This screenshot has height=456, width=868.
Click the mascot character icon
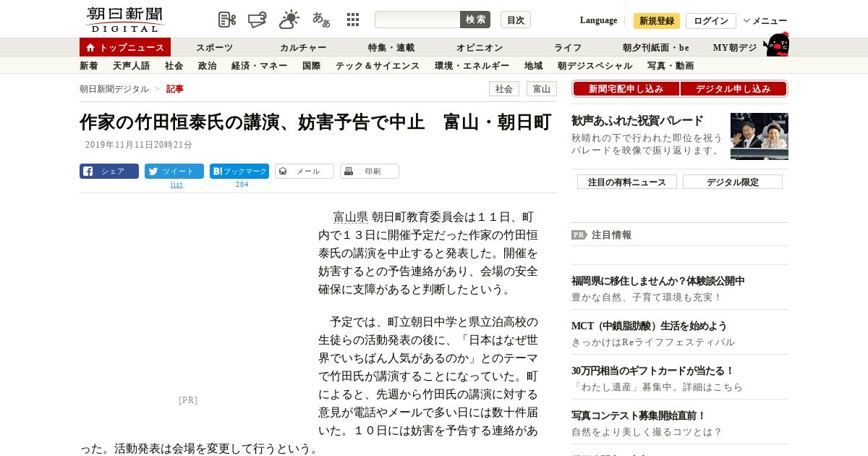pos(776,44)
